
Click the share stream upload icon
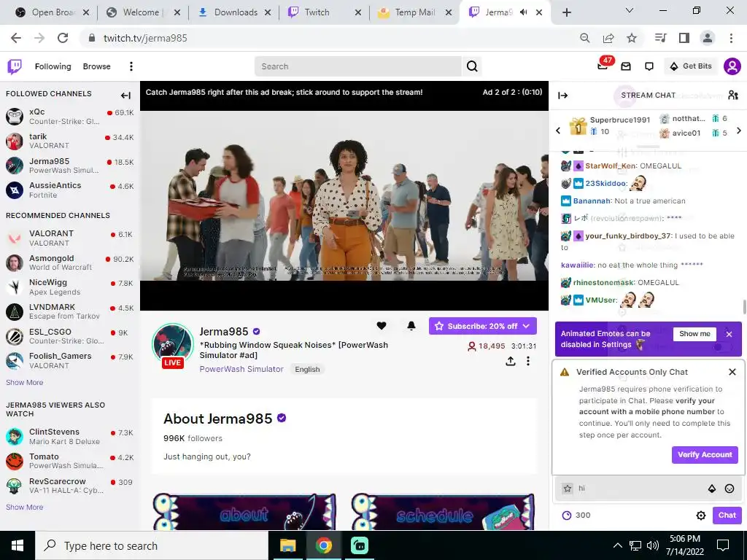tap(510, 361)
